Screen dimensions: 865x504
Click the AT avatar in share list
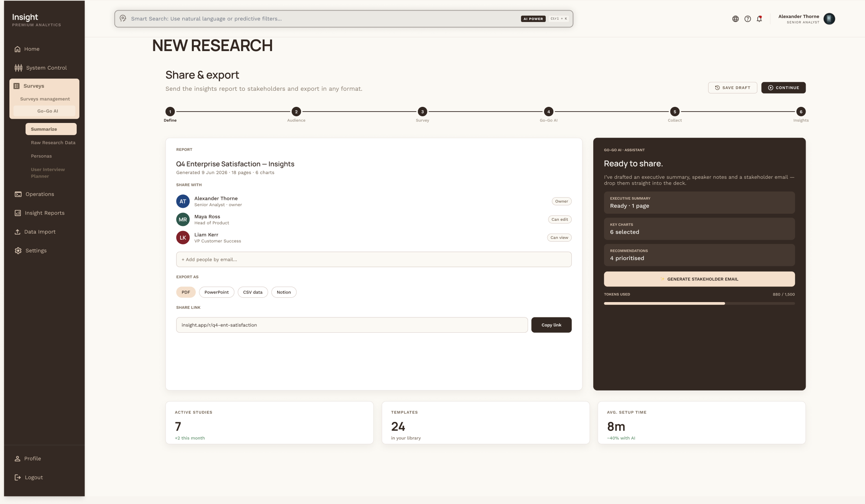tap(183, 202)
